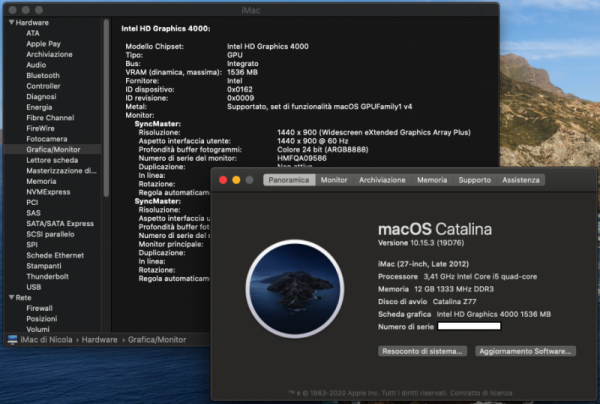
Task: Switch to the Assistenza tab
Action: (x=521, y=180)
